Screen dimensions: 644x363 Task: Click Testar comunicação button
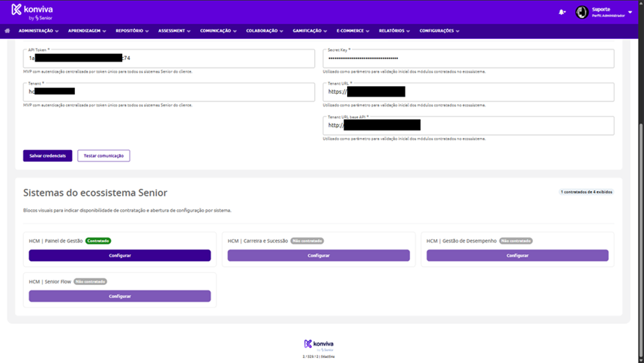point(103,156)
